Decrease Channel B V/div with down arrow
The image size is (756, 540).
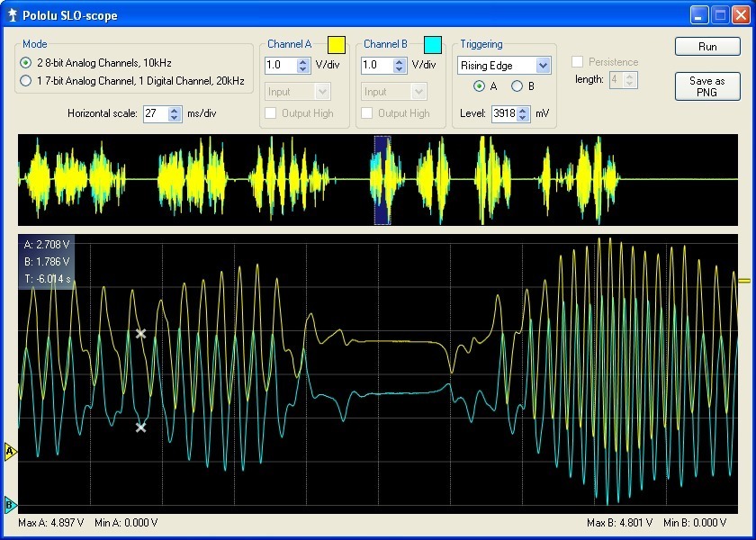point(400,69)
